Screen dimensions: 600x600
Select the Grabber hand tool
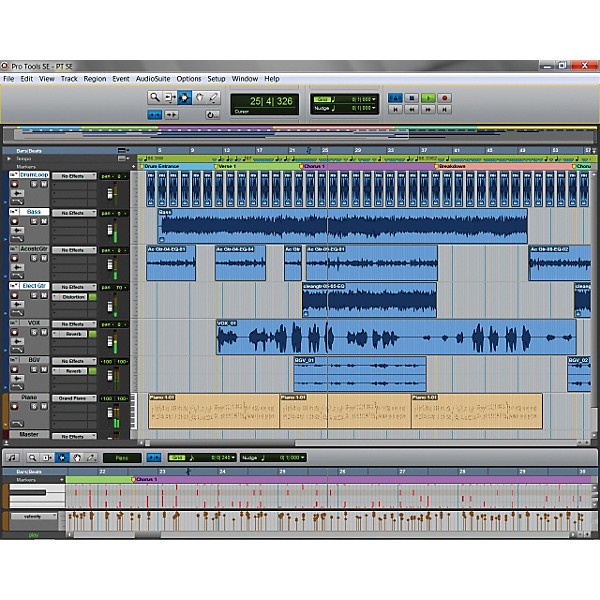198,98
